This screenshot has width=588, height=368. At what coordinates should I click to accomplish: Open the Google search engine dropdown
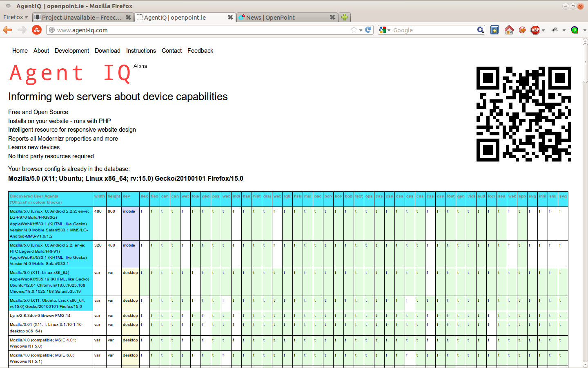pos(386,30)
